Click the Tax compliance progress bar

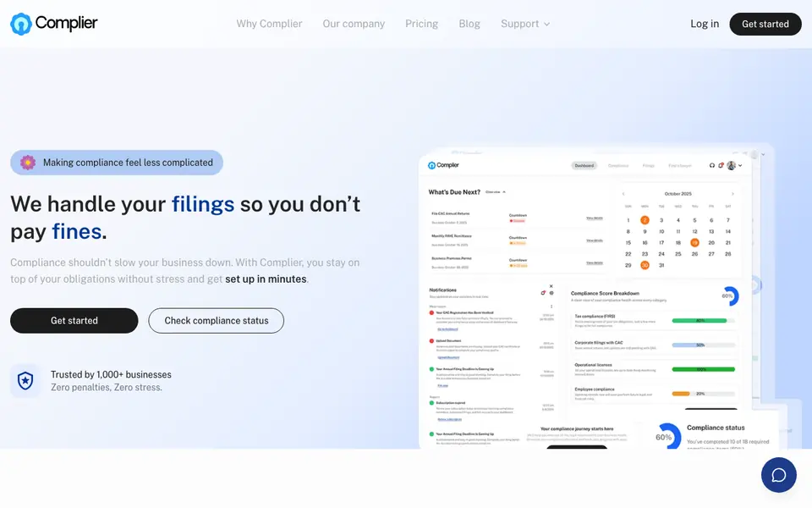[703, 320]
